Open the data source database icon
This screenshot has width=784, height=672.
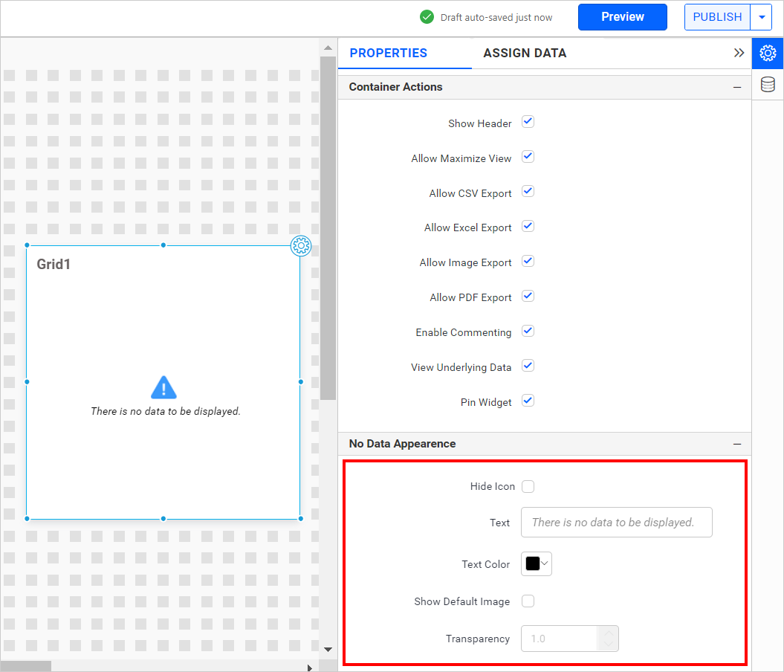[768, 85]
